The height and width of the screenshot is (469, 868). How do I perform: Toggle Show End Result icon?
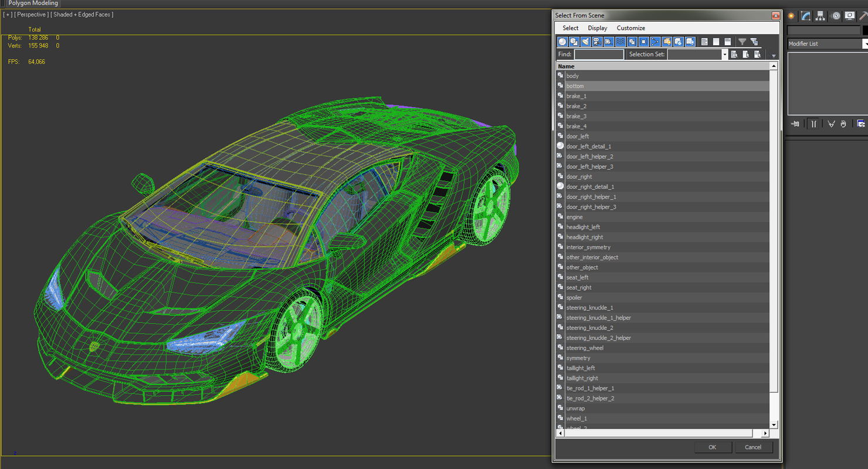(813, 124)
